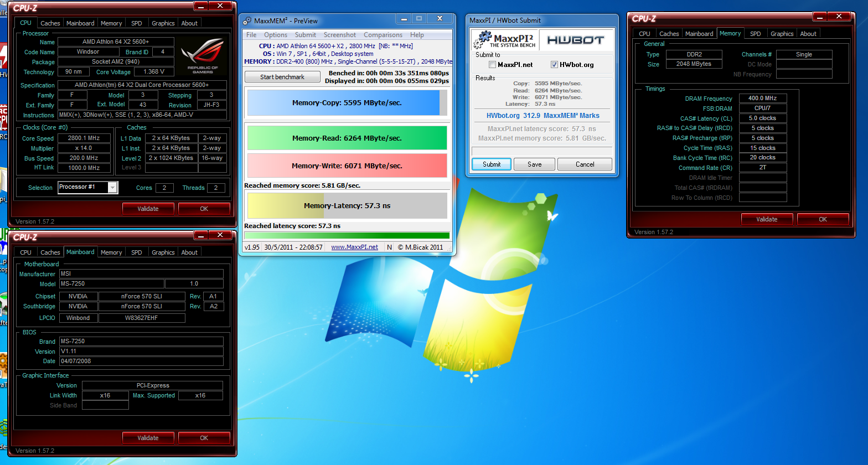Viewport: 868px width, 465px height.
Task: Open About tab in CPU-Z Memory window
Action: point(808,34)
